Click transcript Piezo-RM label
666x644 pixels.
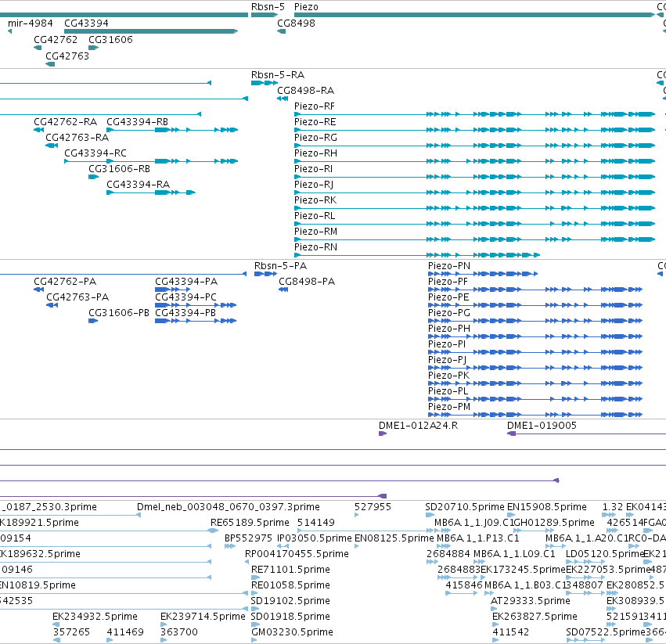315,232
